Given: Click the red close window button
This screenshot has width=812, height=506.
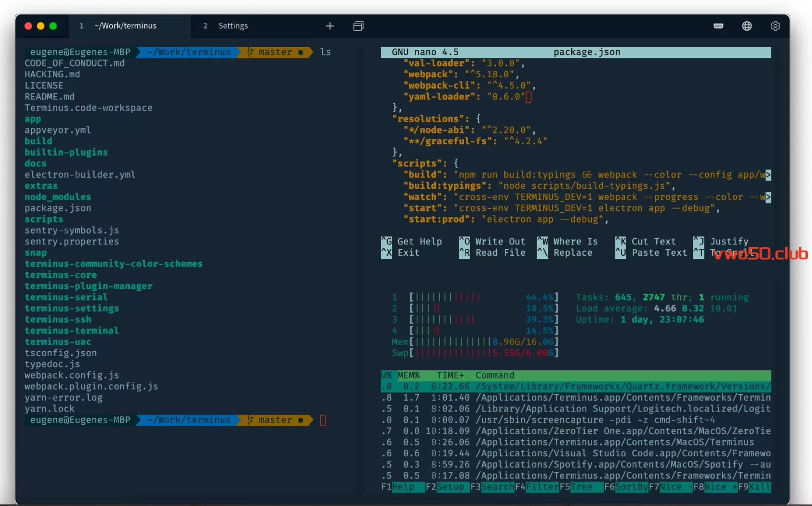Looking at the screenshot, I should [29, 26].
